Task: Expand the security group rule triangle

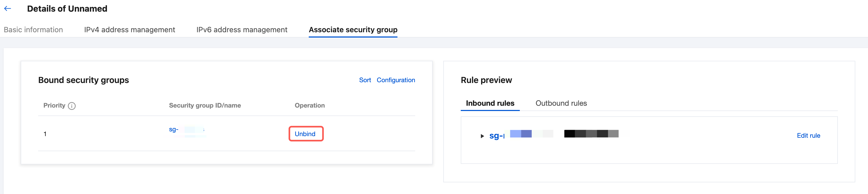Action: click(482, 136)
